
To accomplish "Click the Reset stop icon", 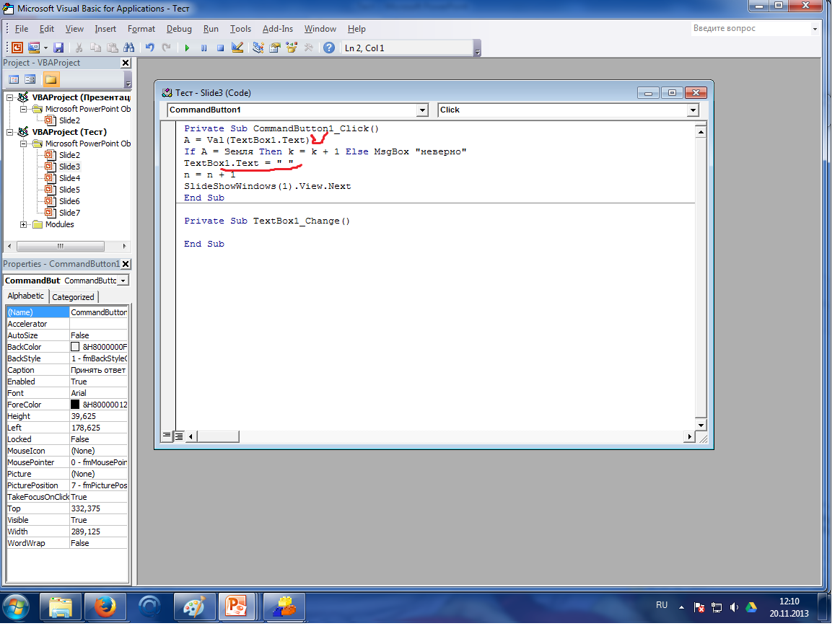I will click(220, 48).
